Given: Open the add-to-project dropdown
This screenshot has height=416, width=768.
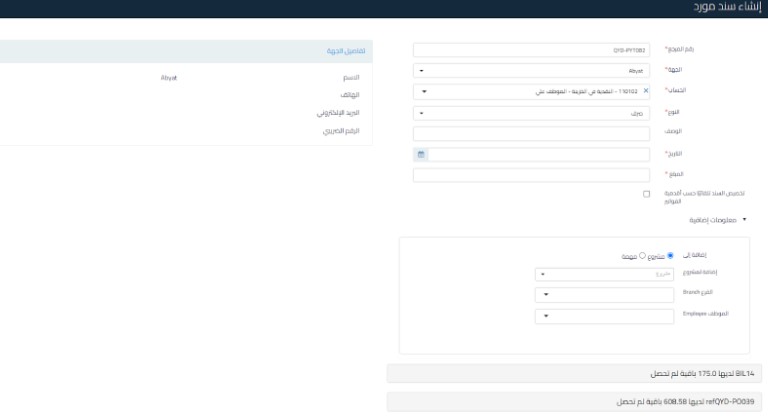Looking at the screenshot, I should (x=605, y=273).
